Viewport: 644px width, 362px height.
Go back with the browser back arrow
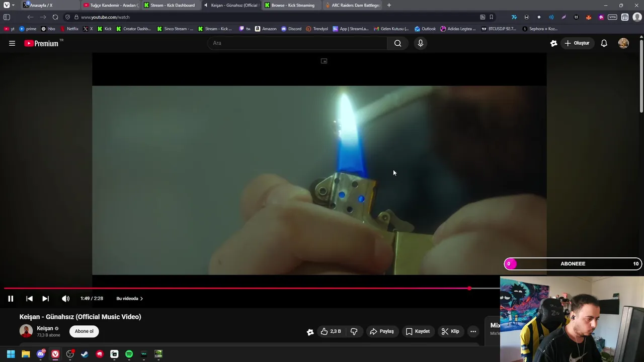coord(30,17)
